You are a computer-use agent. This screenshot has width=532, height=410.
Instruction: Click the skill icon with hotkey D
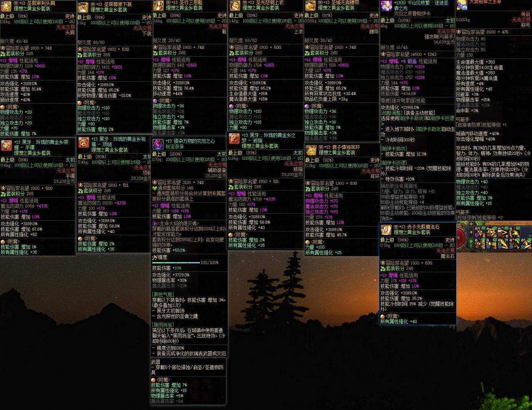coord(503,244)
